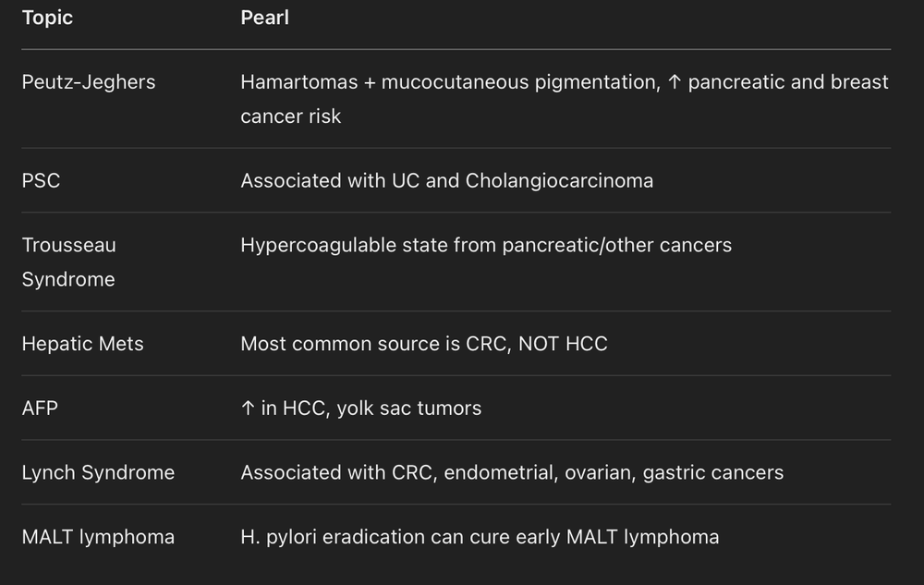The image size is (924, 585).
Task: Click the up arrow before in HCC
Action: [247, 408]
